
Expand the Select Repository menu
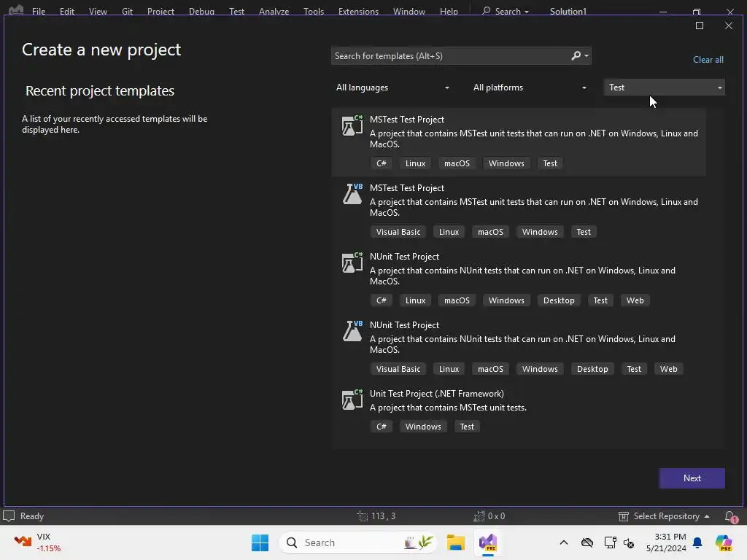pos(707,516)
